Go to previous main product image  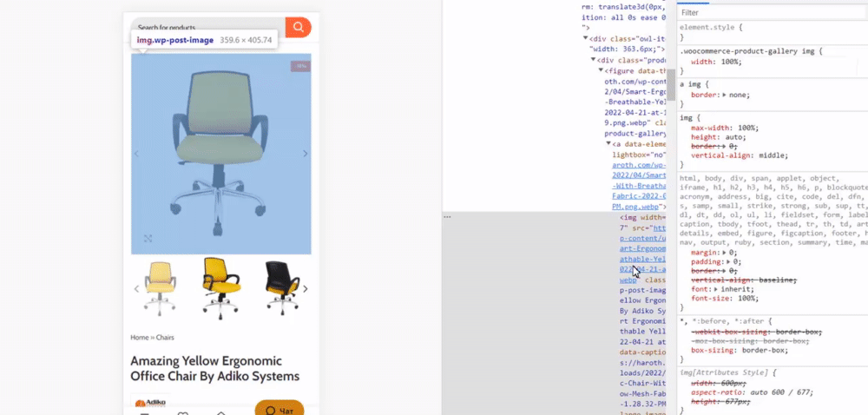click(137, 154)
